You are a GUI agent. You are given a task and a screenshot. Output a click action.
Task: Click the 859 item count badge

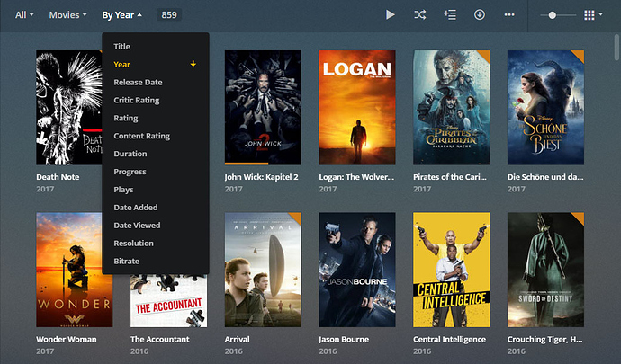[x=169, y=15]
